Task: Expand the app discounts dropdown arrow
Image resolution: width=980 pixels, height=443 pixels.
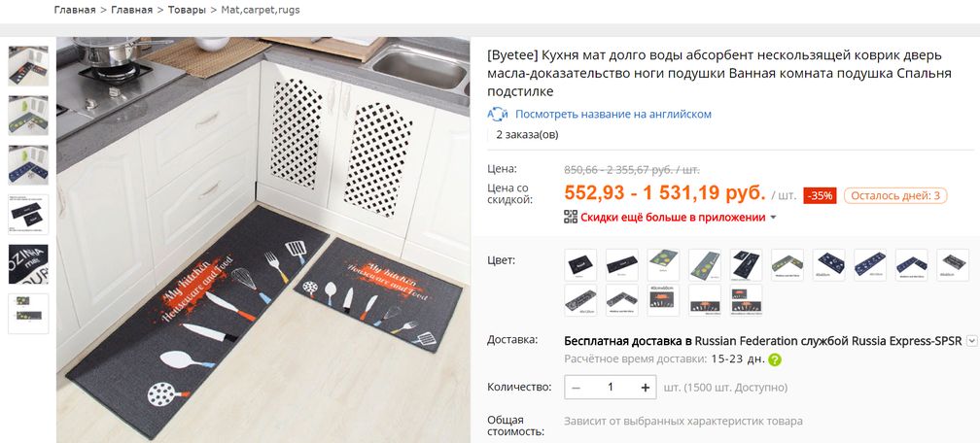Action: (773, 218)
